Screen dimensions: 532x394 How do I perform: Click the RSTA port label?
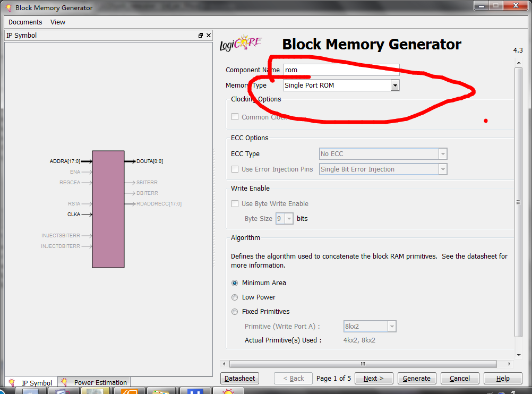[74, 203]
